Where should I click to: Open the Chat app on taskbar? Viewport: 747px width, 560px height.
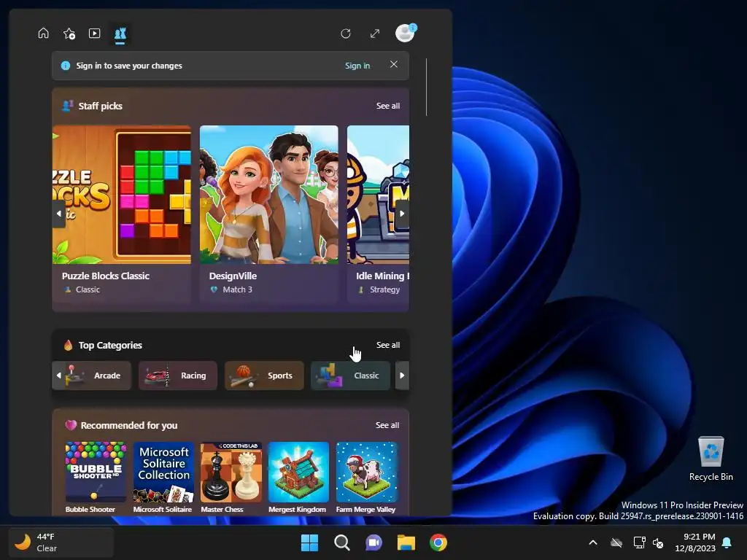pos(374,542)
